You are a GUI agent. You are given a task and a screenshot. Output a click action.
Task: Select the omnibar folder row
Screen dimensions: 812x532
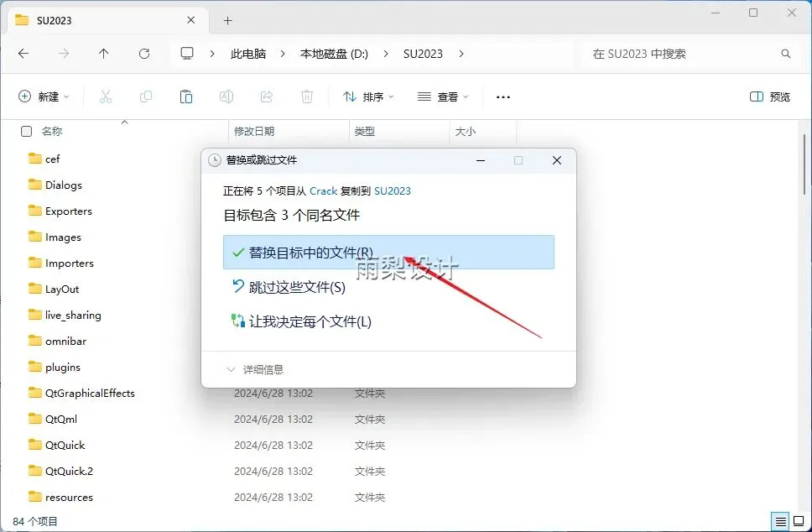tap(65, 341)
